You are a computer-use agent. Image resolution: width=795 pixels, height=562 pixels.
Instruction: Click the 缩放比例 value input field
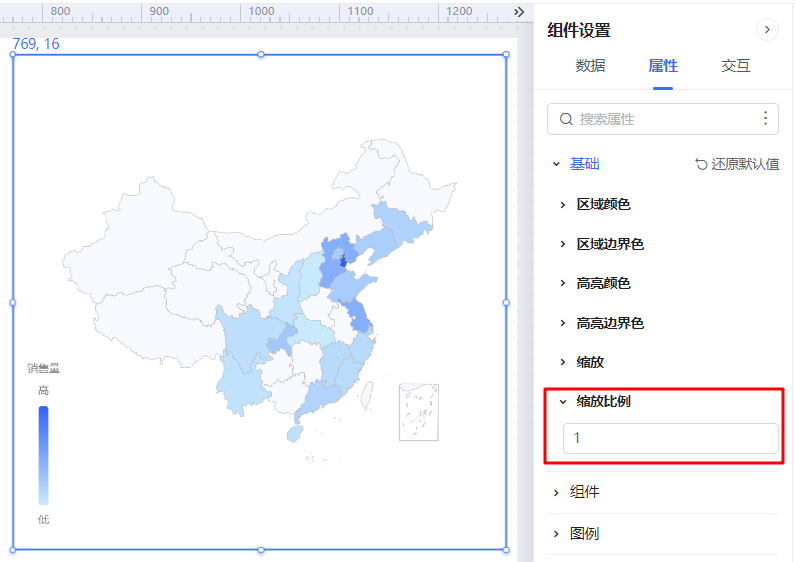(x=671, y=438)
